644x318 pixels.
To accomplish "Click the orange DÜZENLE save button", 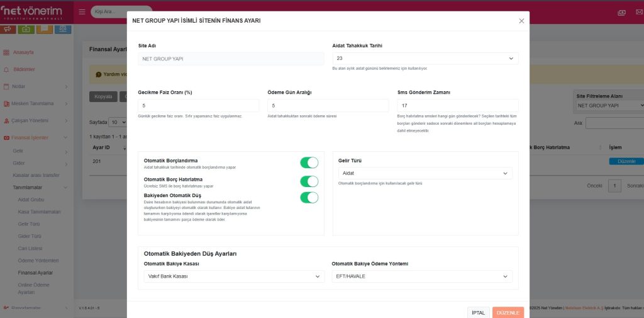I will point(508,312).
